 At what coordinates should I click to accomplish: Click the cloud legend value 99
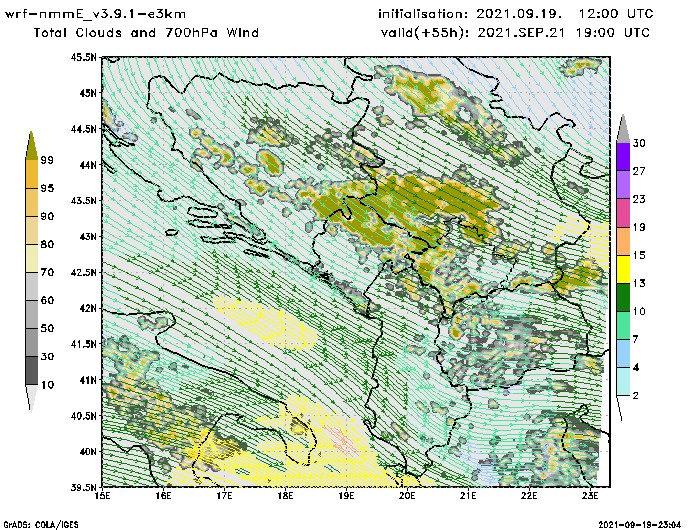pos(47,160)
